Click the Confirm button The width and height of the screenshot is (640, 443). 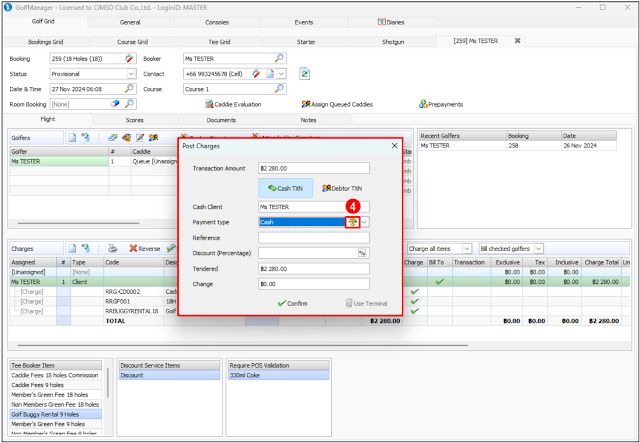point(292,303)
